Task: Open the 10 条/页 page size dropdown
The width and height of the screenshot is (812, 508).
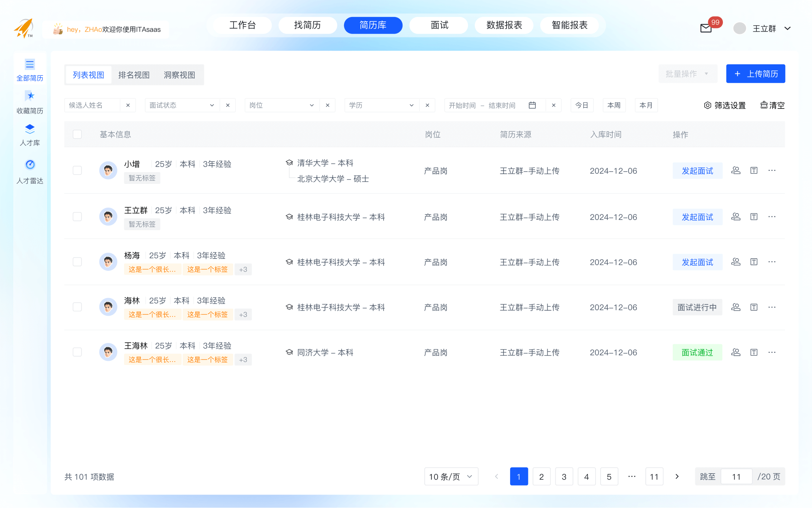Action: (x=451, y=476)
